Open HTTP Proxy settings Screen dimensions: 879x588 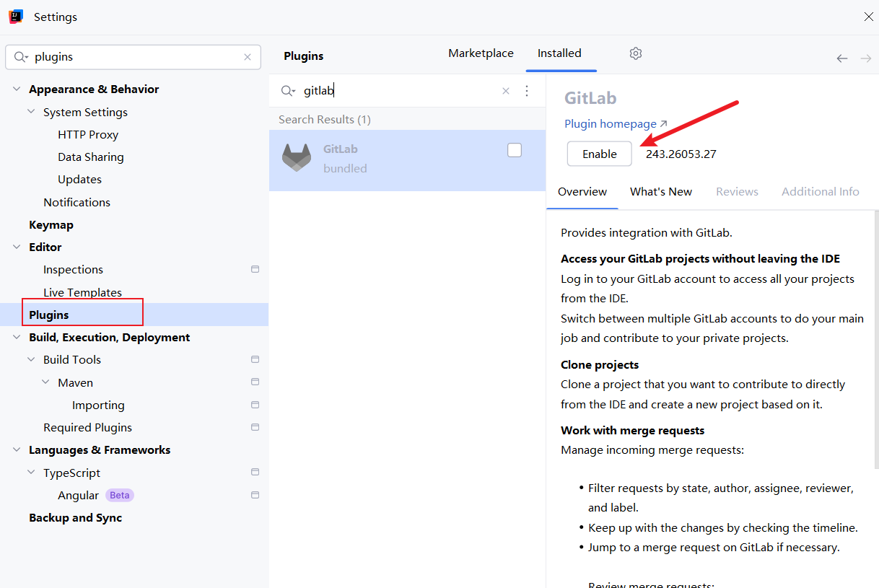tap(88, 135)
